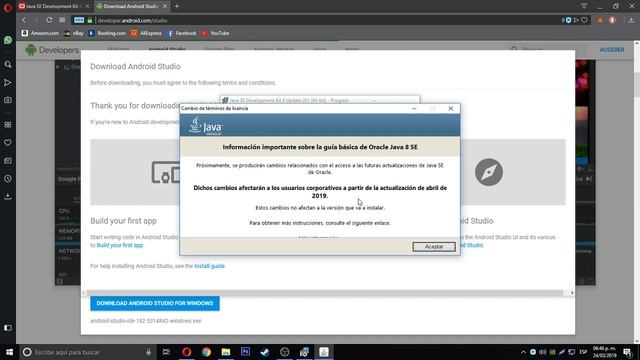The image size is (640, 360).
Task: Click the orange extension icon in toolbar
Action: click(600, 20)
